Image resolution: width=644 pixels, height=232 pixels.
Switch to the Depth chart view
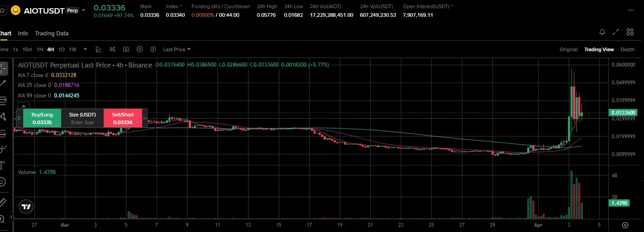click(627, 49)
